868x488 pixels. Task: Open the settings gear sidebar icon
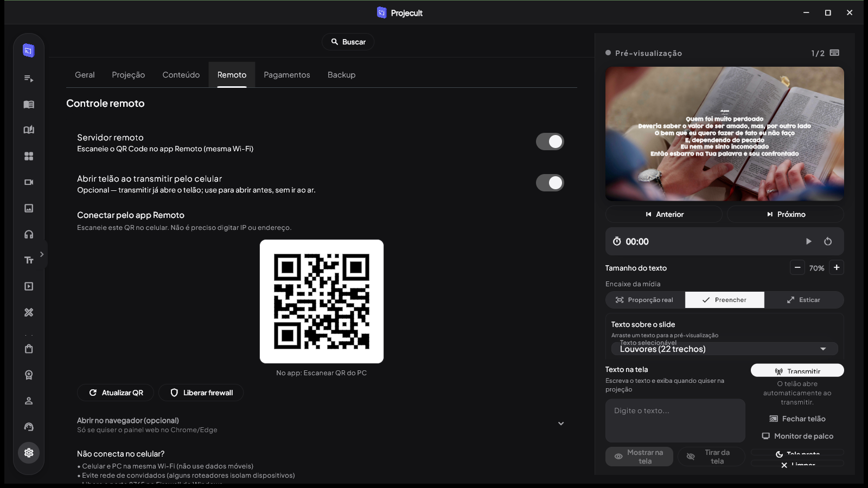[x=29, y=453]
